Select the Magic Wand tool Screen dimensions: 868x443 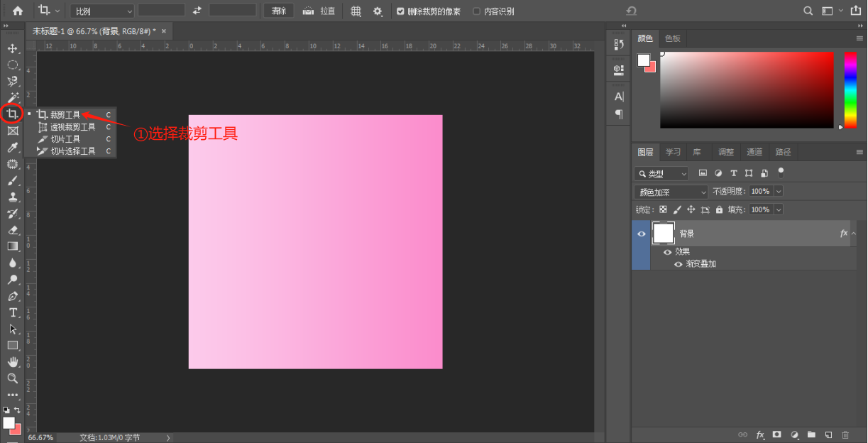click(12, 97)
